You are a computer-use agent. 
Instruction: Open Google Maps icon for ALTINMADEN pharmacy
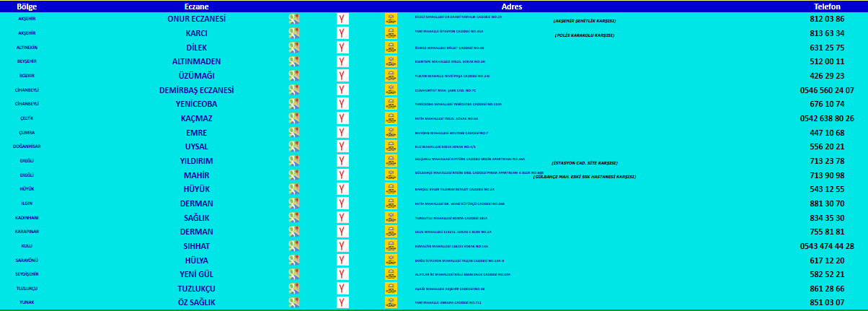[x=294, y=62]
